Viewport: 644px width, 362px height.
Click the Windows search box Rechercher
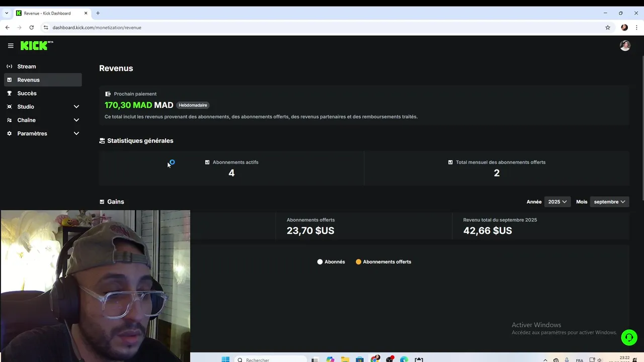[271, 359]
